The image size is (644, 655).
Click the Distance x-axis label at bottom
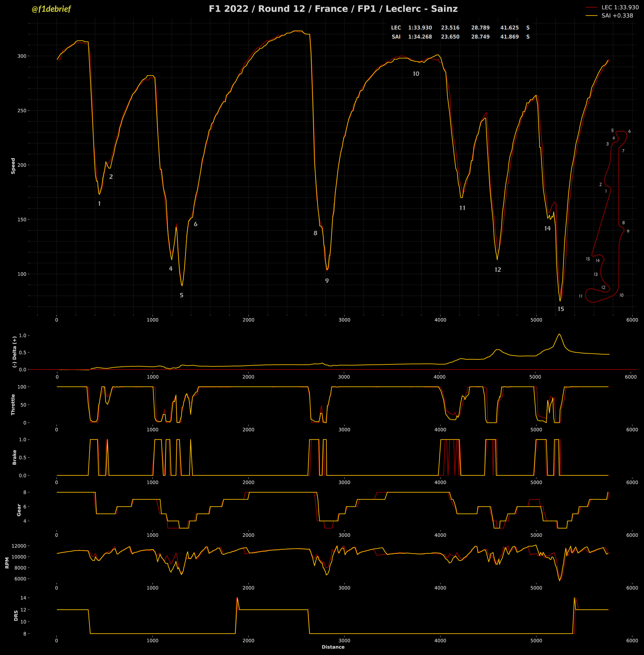(333, 647)
